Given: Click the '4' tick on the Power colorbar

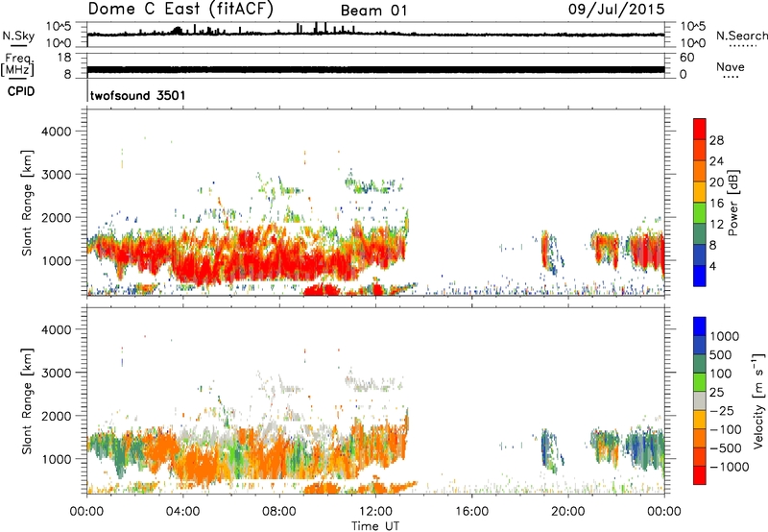Looking at the screenshot, I should point(712,266).
